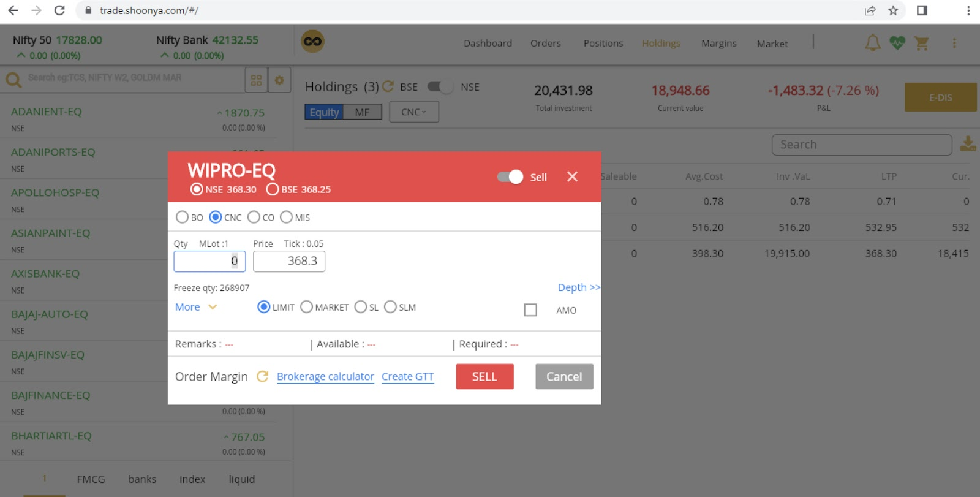The width and height of the screenshot is (980, 497).
Task: Expand market Depth >> link
Action: point(579,287)
